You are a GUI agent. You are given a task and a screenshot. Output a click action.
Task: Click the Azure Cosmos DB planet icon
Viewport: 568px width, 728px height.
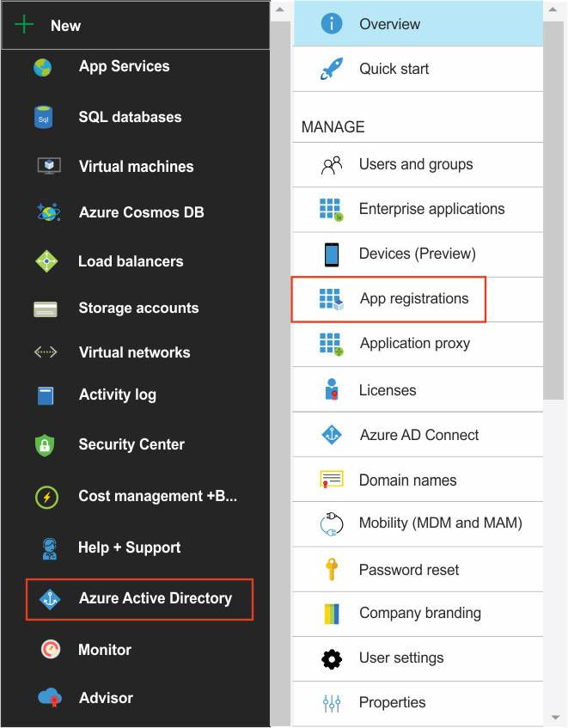pos(48,211)
